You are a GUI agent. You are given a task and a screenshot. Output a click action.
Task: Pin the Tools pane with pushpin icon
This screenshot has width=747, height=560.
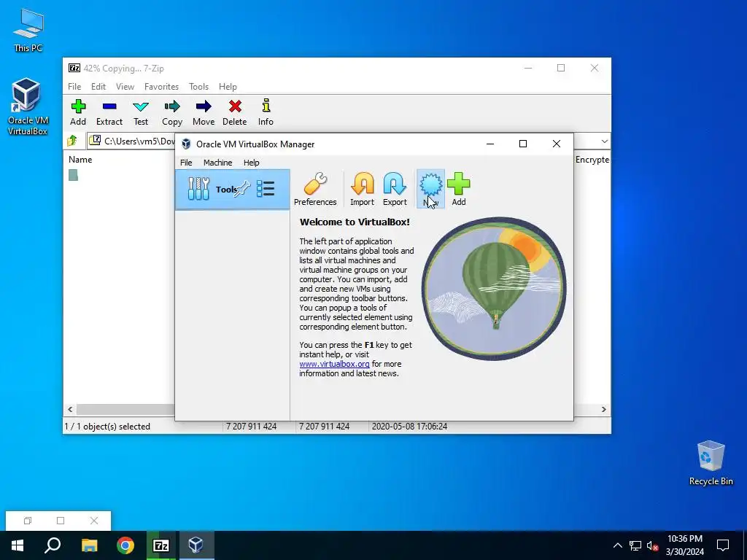click(x=242, y=189)
